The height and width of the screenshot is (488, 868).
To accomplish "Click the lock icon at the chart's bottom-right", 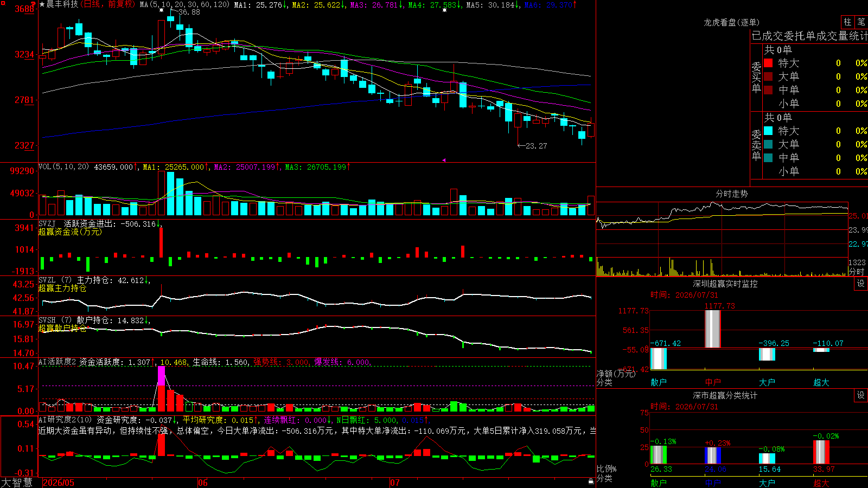I will coord(591,481).
